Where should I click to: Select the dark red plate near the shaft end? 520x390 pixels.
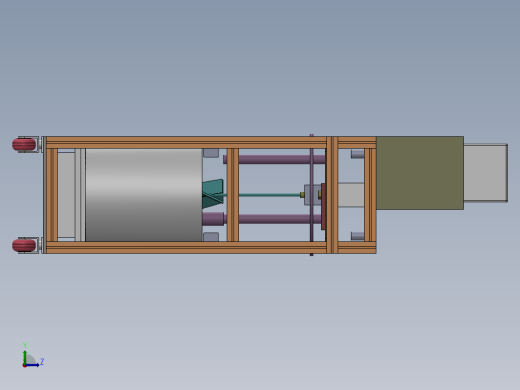pos(323,206)
